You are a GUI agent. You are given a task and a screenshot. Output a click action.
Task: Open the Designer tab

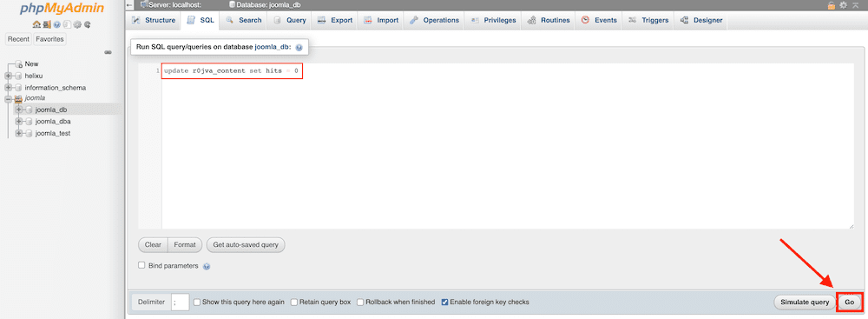point(700,20)
